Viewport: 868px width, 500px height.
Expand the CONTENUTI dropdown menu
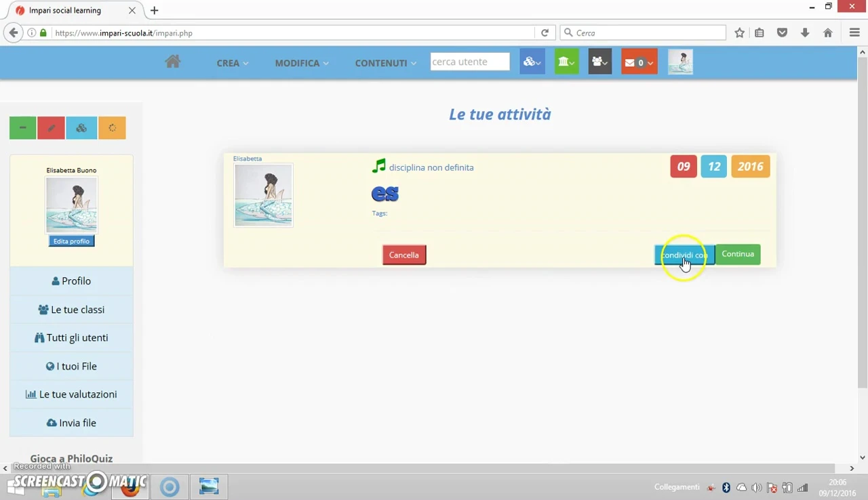[385, 63]
